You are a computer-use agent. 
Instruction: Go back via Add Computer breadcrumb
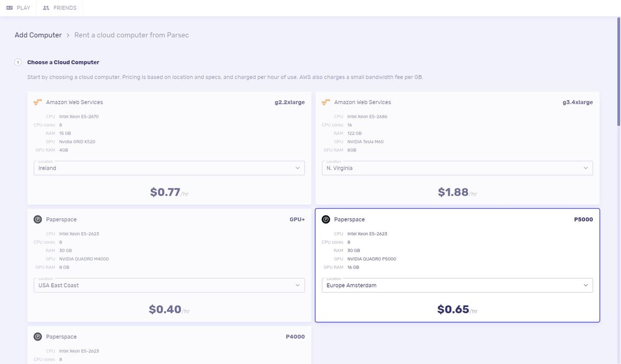click(x=38, y=35)
